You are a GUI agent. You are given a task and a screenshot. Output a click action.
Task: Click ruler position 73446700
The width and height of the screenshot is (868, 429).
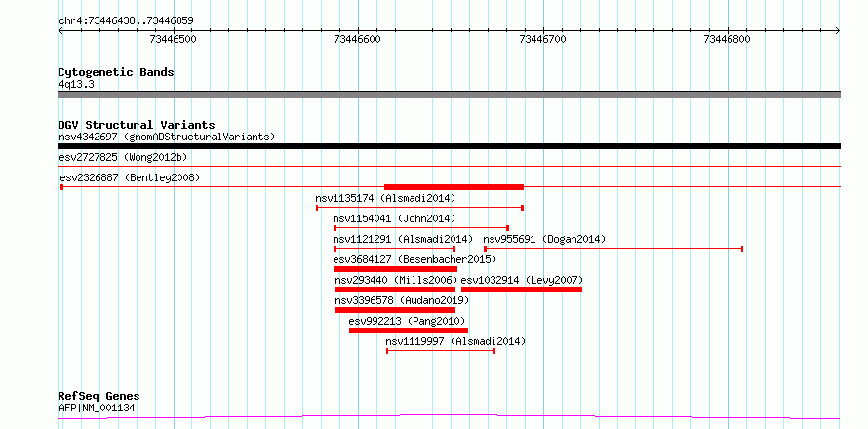543,39
